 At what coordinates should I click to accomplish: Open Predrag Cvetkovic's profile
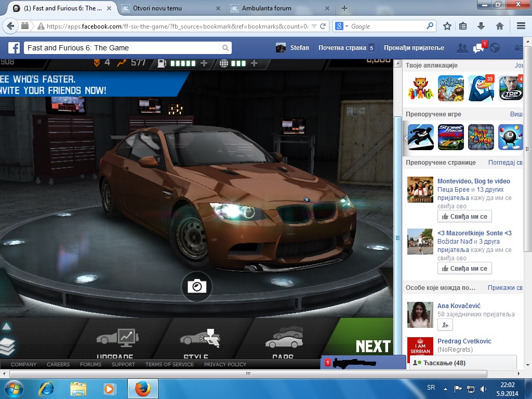click(x=464, y=341)
